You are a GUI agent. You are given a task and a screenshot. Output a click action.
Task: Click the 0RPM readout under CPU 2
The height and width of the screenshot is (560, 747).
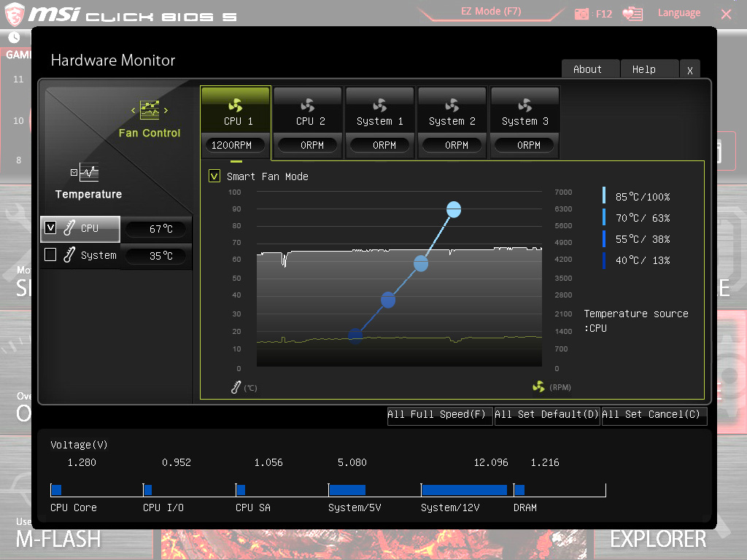click(x=308, y=145)
